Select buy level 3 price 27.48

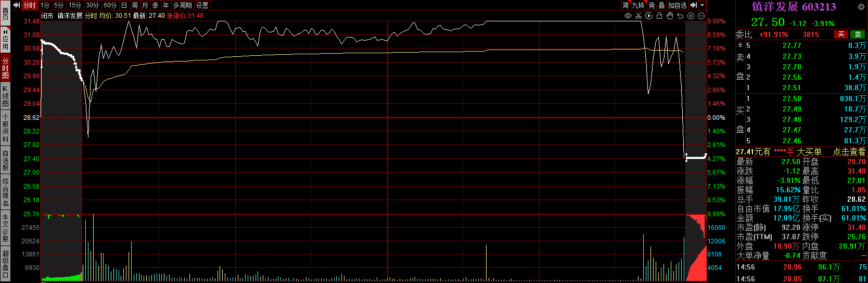pos(792,119)
